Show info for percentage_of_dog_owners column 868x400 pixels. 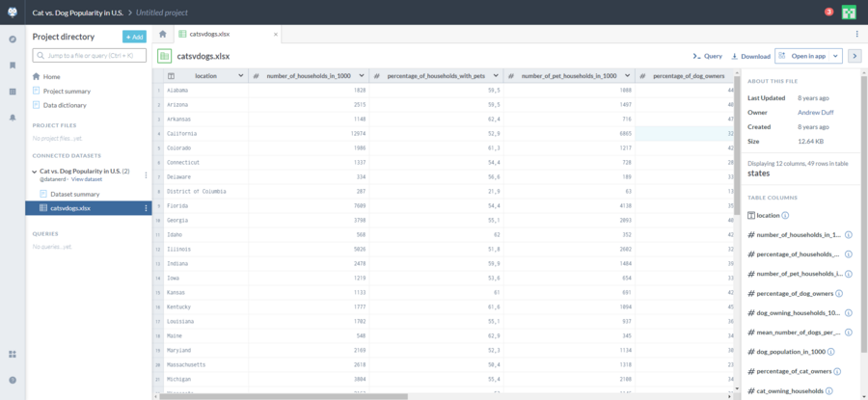[839, 293]
